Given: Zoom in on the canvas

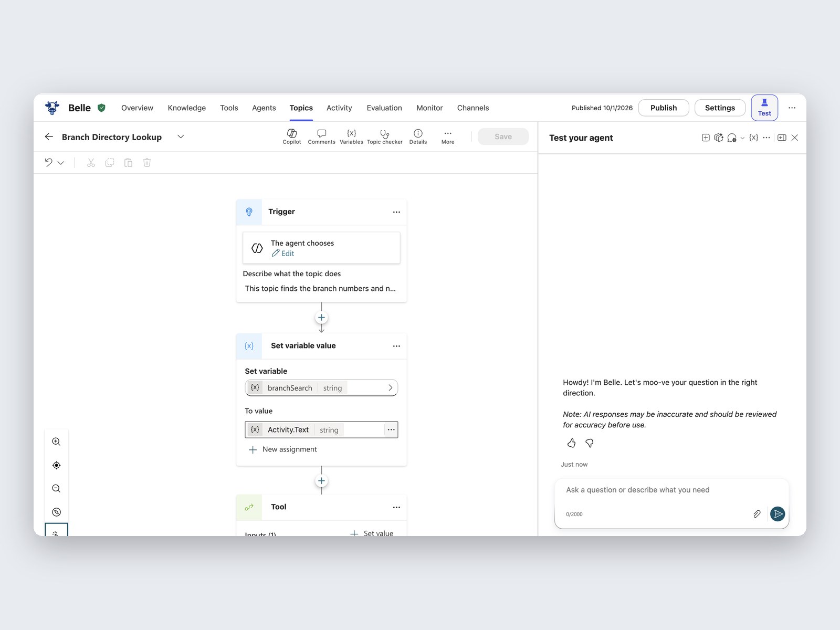Looking at the screenshot, I should (x=56, y=442).
